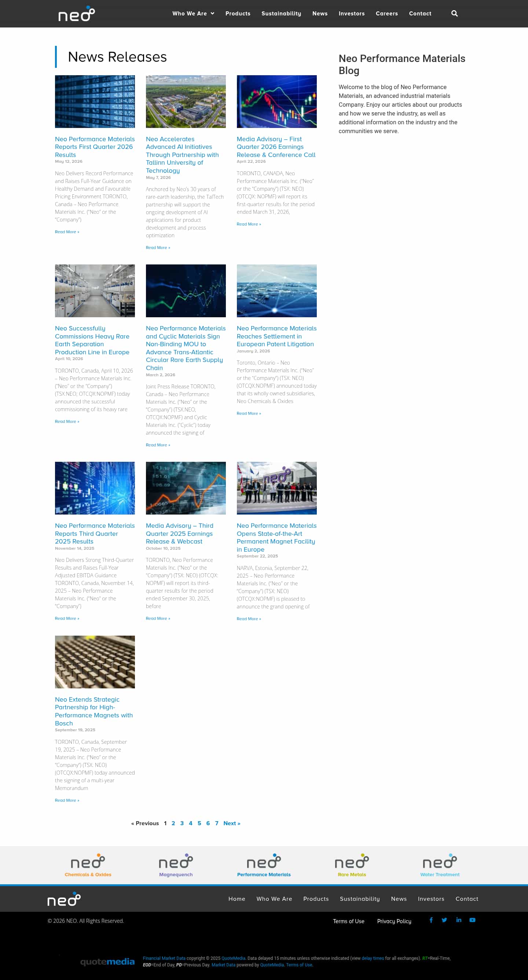
Task: Open European Patent Litigation settlement article
Action: coord(276,336)
